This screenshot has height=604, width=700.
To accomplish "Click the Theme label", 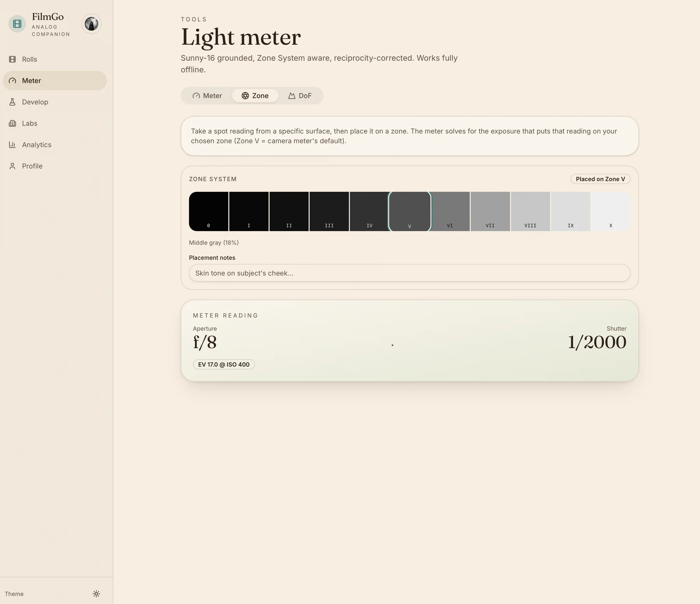I will tap(14, 594).
